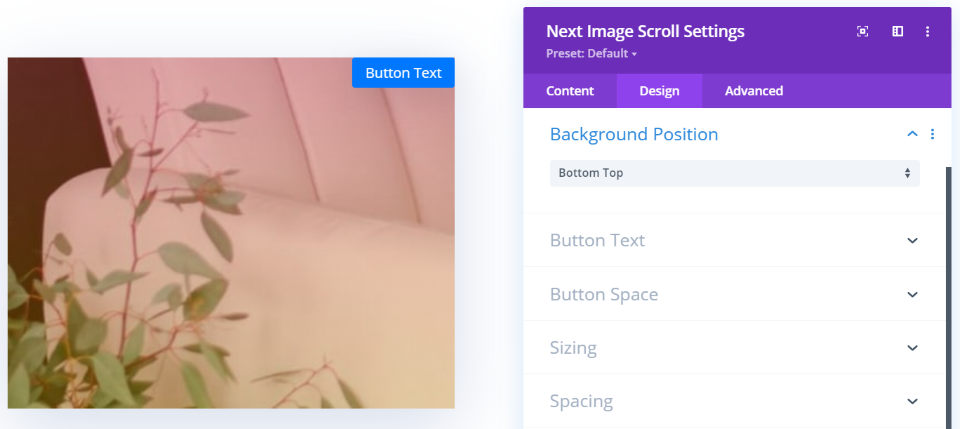Viewport: 960px width, 429px height.
Task: Open the settings header three-dot menu
Action: [928, 32]
